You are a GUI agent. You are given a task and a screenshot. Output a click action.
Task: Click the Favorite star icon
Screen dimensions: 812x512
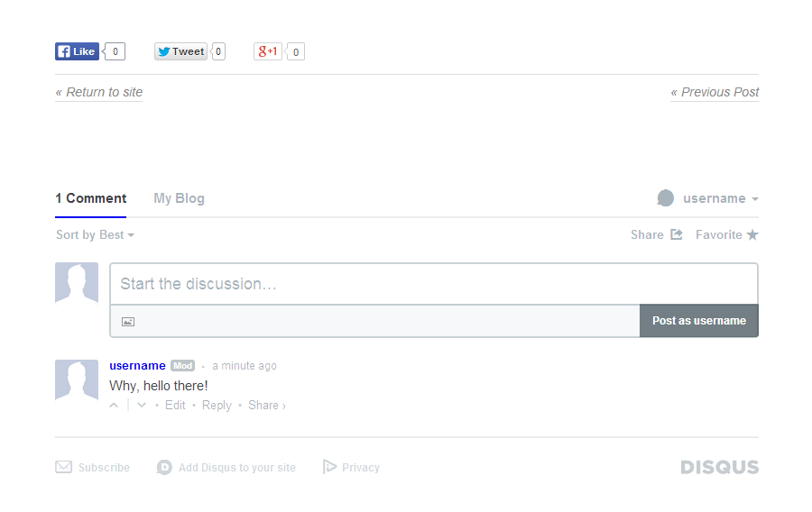coord(752,234)
